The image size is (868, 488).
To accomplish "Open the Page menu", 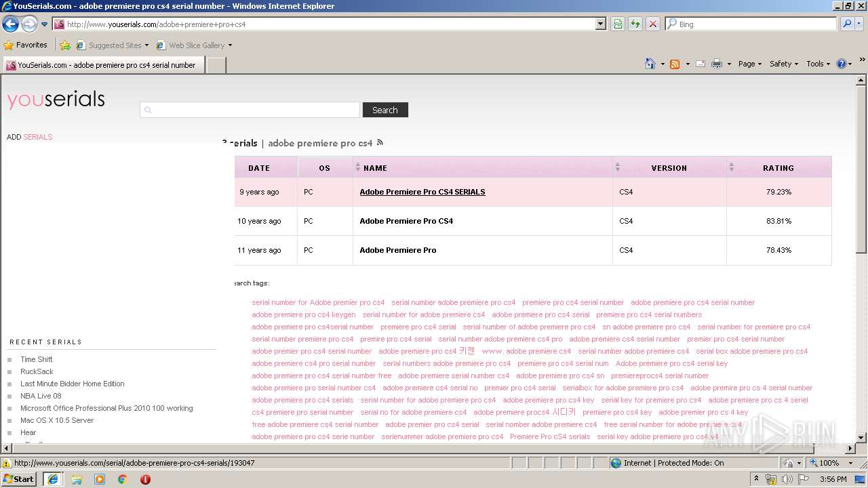I will [749, 64].
